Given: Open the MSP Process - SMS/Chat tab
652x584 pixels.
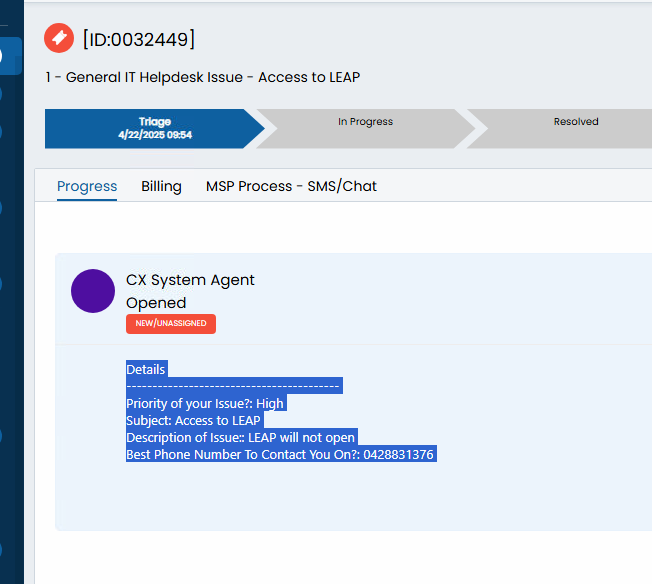Looking at the screenshot, I should 291,186.
